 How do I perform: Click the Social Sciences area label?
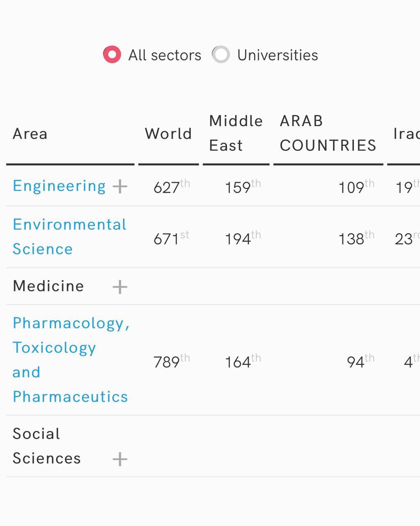tap(46, 446)
